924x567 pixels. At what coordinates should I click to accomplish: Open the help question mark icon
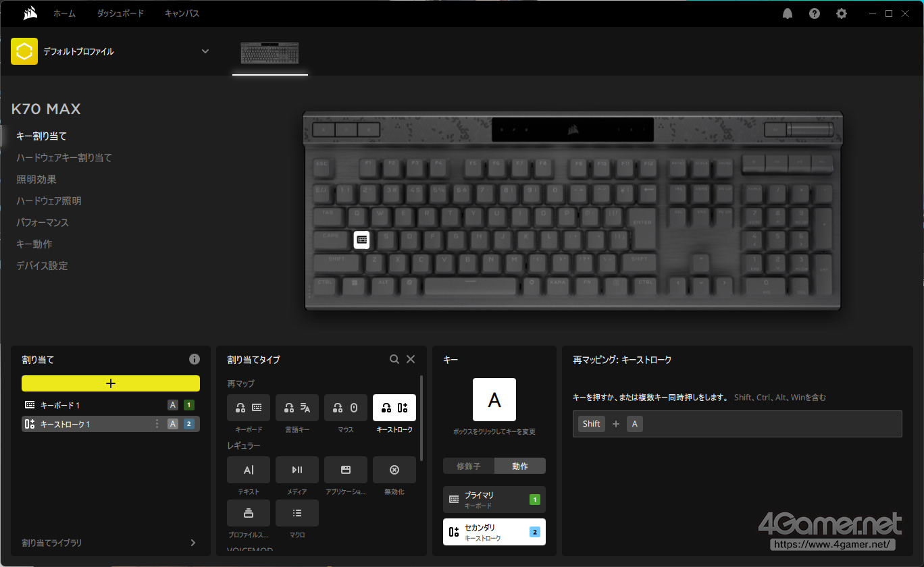point(815,13)
